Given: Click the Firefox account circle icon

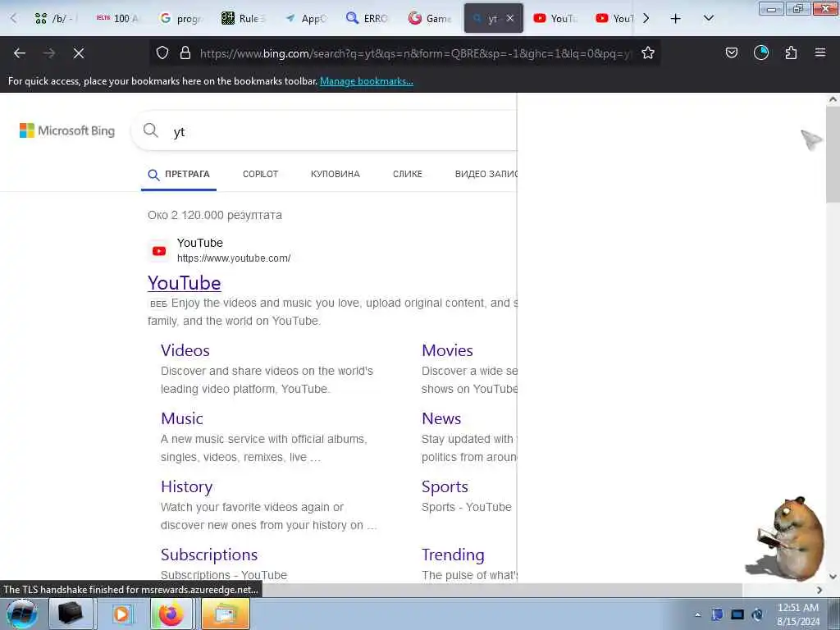Looking at the screenshot, I should coord(761,52).
